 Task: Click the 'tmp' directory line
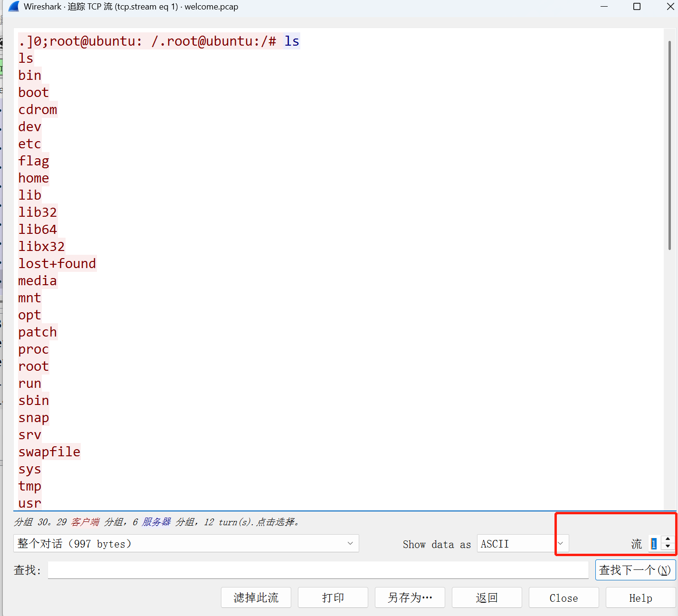pos(30,486)
